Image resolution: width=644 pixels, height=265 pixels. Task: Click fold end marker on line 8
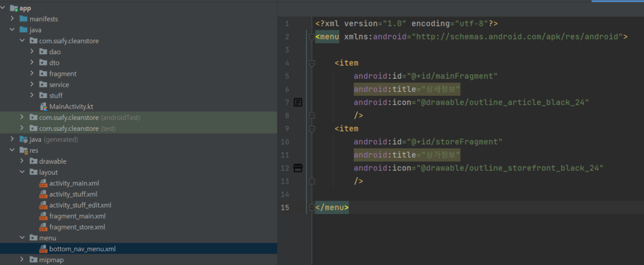point(312,116)
